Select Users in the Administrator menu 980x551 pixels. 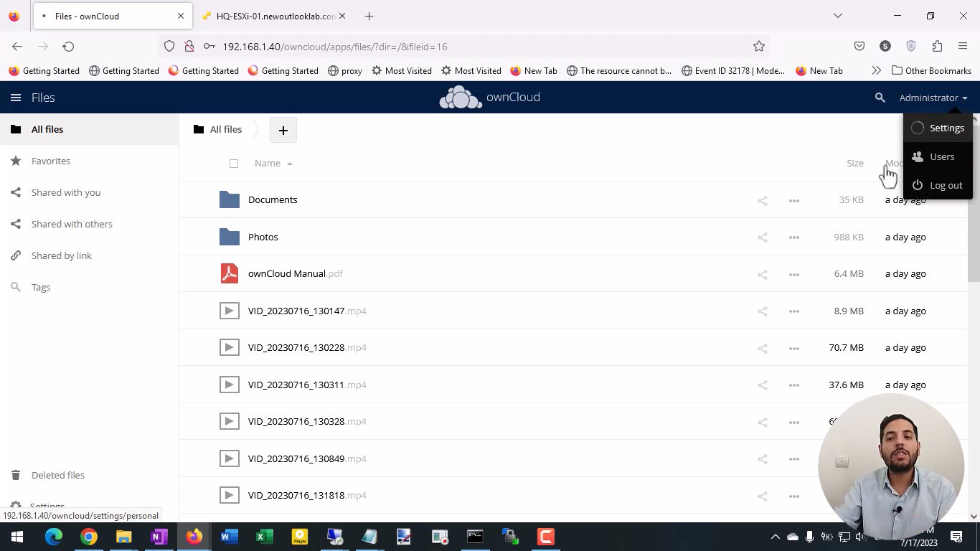(938, 156)
